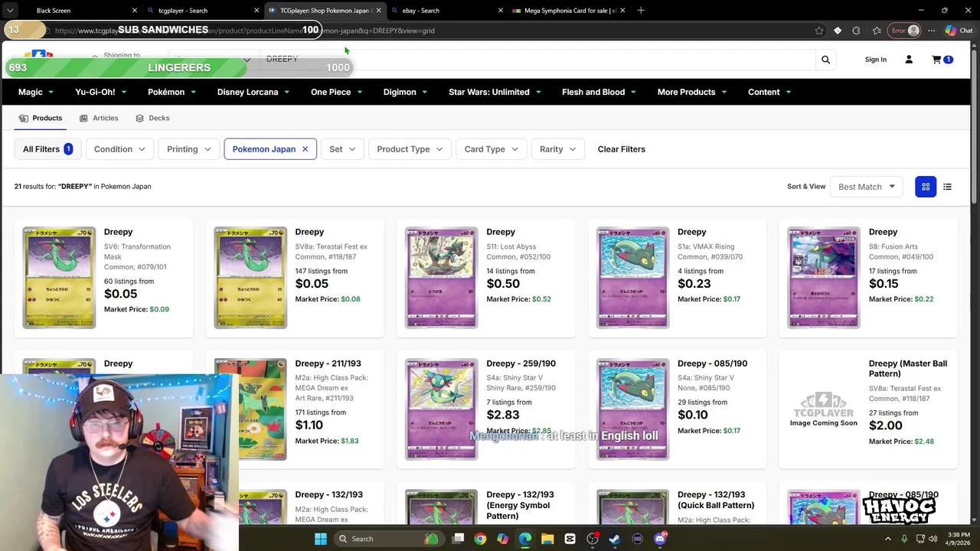Open the Content menu
Screen dimensions: 980x551
(x=769, y=92)
